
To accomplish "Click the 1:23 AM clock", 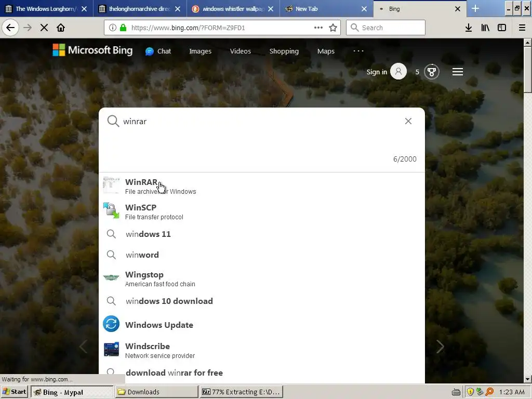I will point(512,392).
